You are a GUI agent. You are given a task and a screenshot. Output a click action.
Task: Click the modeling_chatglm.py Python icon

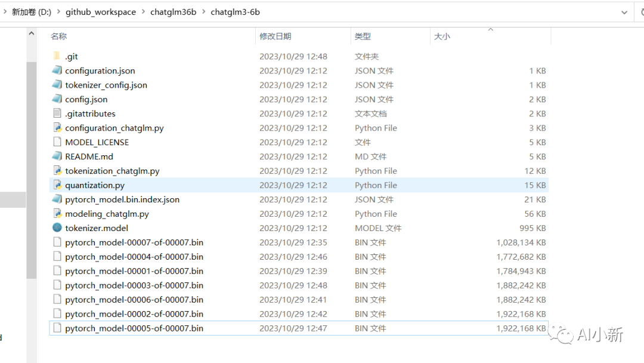click(x=57, y=213)
